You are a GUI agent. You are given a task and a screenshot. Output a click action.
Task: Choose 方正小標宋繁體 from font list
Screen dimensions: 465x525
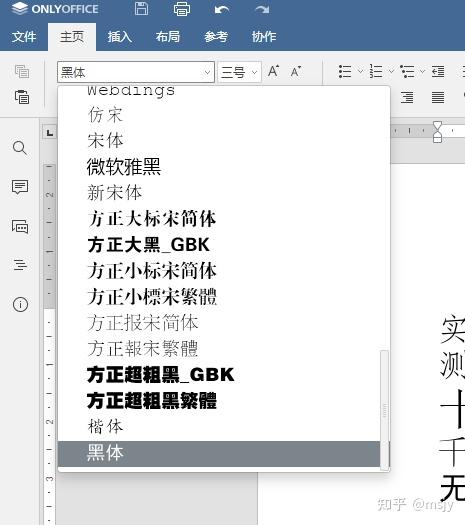coord(219,297)
